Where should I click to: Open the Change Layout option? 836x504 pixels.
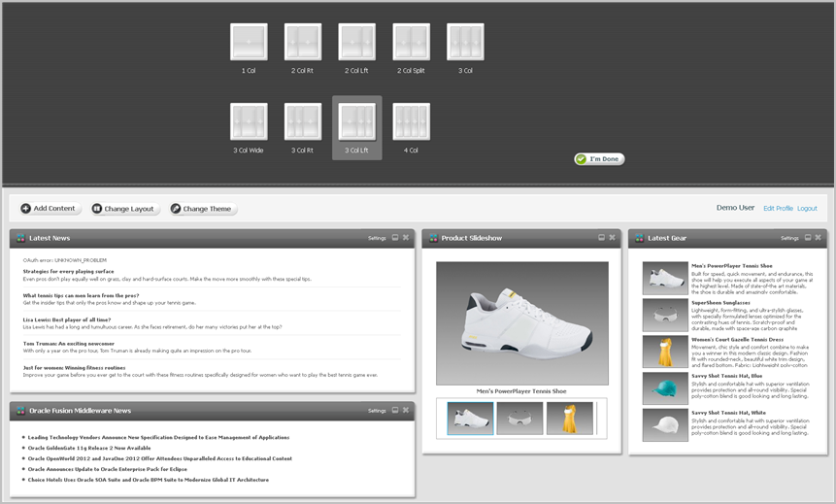[124, 209]
